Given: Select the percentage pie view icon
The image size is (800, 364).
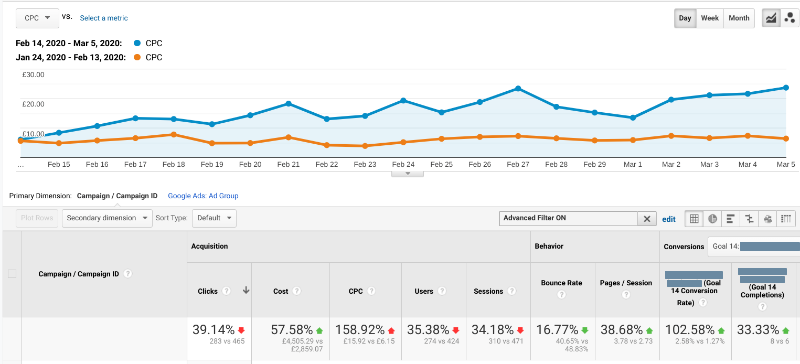Looking at the screenshot, I should click(x=712, y=219).
